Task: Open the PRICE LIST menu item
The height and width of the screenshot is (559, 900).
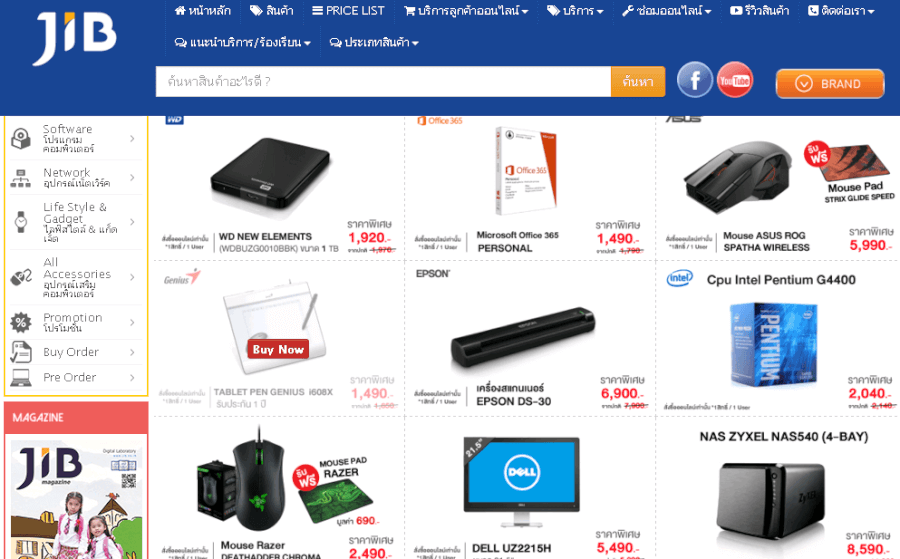Action: [x=348, y=11]
